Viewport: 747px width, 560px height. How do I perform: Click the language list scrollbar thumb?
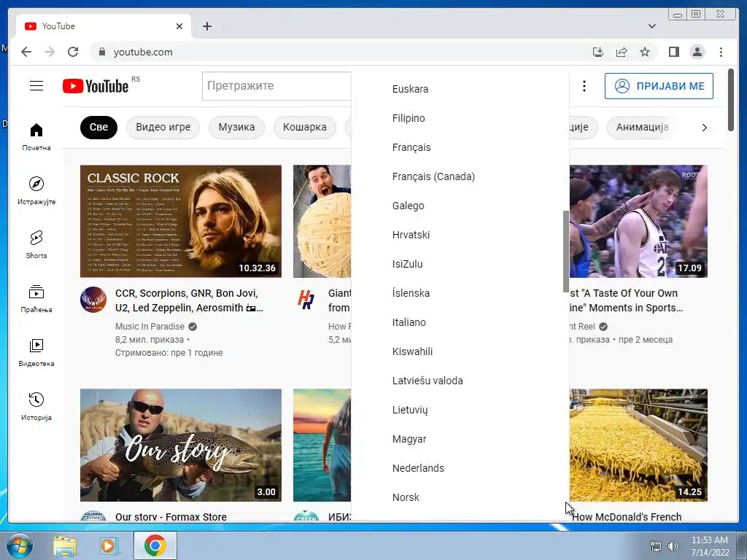566,252
